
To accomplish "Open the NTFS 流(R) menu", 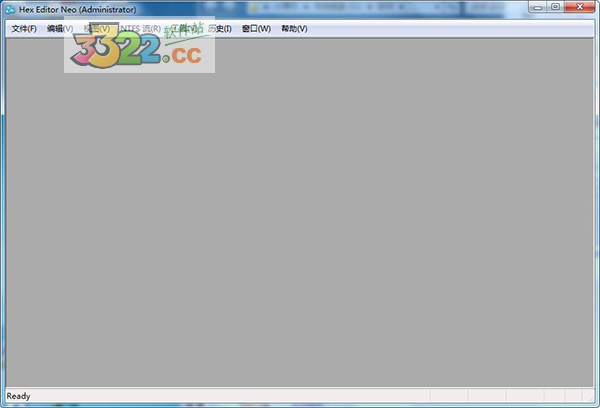I will pyautogui.click(x=140, y=29).
